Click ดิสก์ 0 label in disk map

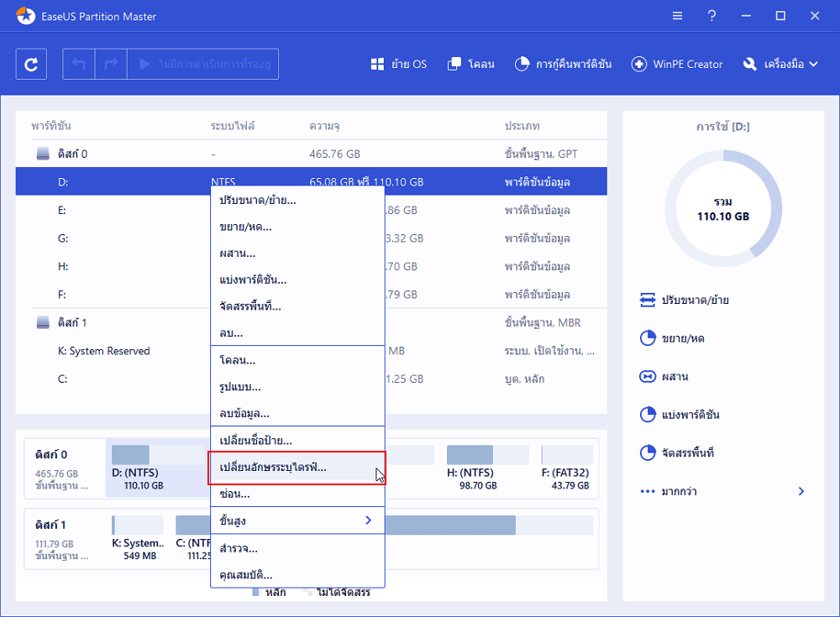pyautogui.click(x=51, y=454)
